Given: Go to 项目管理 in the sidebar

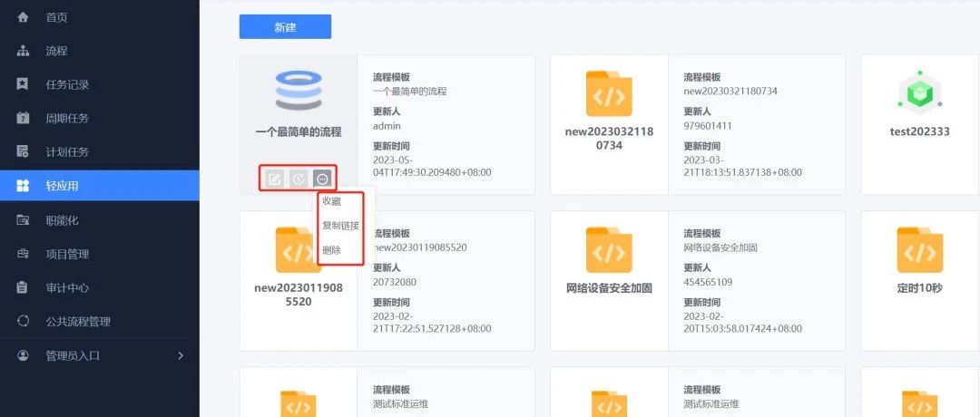Looking at the screenshot, I should click(x=67, y=254).
